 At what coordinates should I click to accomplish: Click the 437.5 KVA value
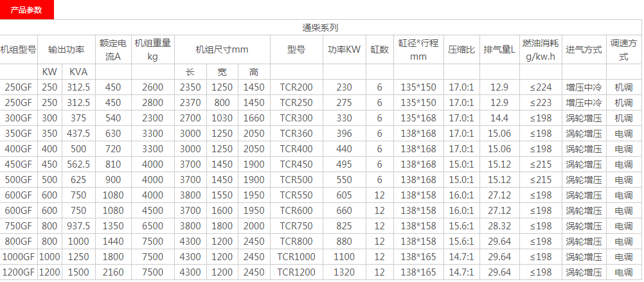click(78, 134)
